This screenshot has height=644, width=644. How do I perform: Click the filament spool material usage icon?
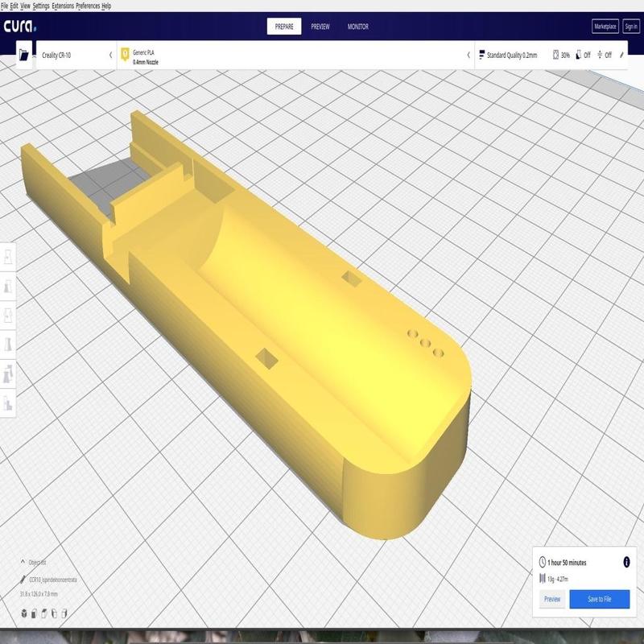pos(543,579)
